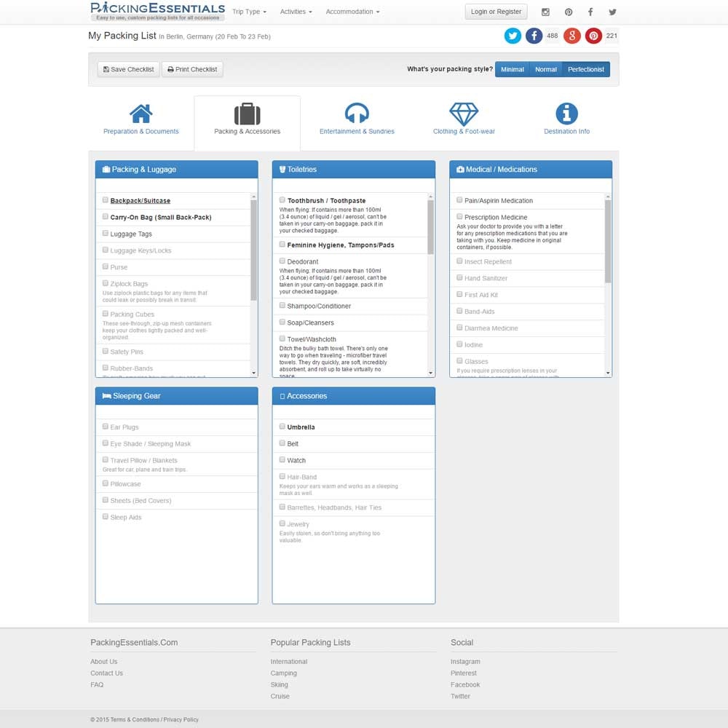
Task: Open International packing list link
Action: (289, 662)
